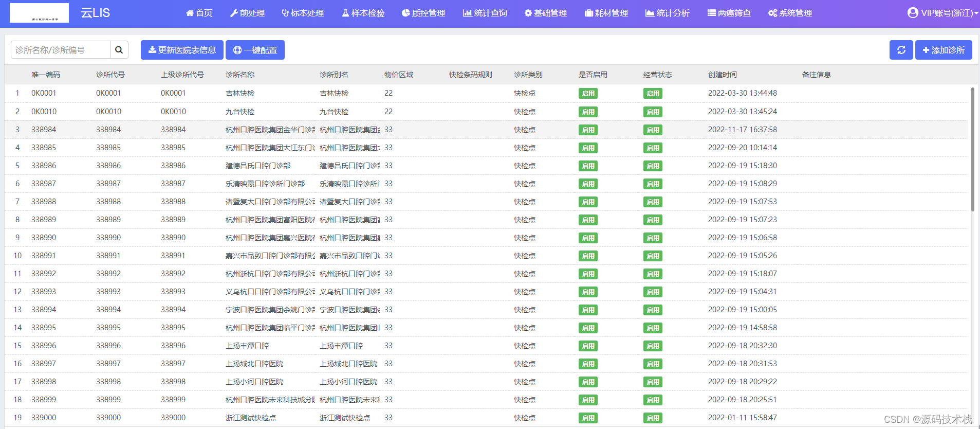Open 统计查询 bar chart menu
The image size is (980, 429).
[x=485, y=13]
